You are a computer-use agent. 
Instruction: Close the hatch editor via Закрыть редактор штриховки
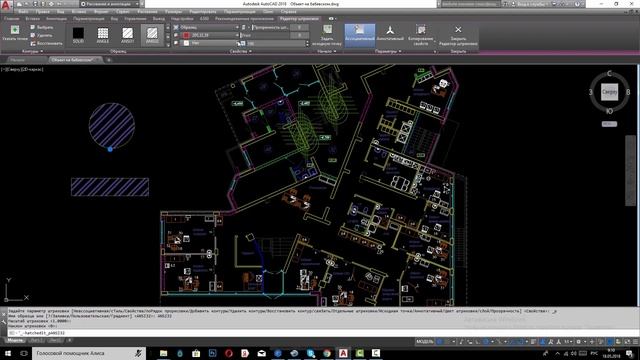click(x=458, y=35)
